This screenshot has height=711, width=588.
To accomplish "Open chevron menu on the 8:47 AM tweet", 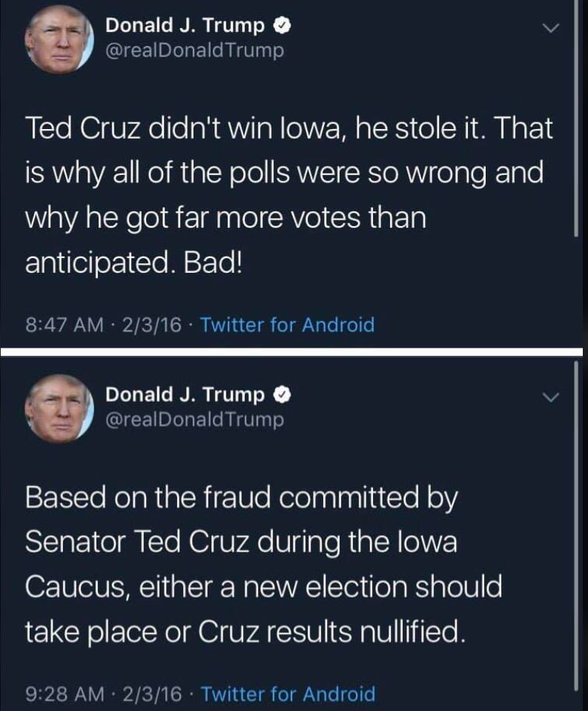I will point(549,27).
